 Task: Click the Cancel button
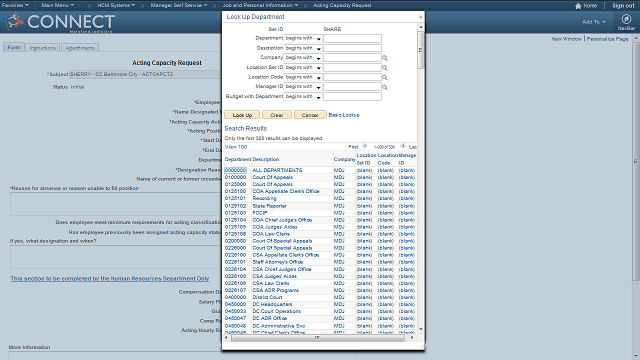pos(310,115)
